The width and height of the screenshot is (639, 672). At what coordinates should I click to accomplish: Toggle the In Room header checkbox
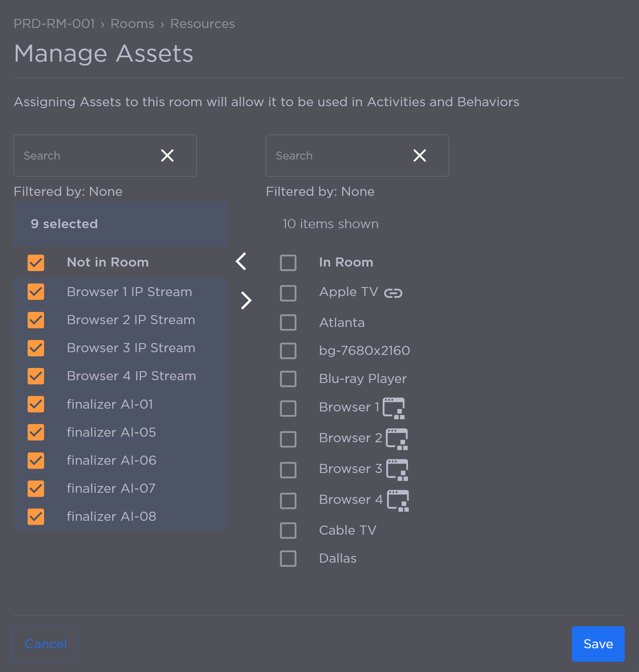point(288,263)
